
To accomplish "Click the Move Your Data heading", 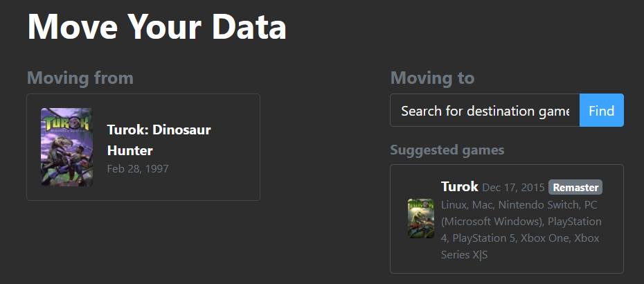I will (156, 26).
